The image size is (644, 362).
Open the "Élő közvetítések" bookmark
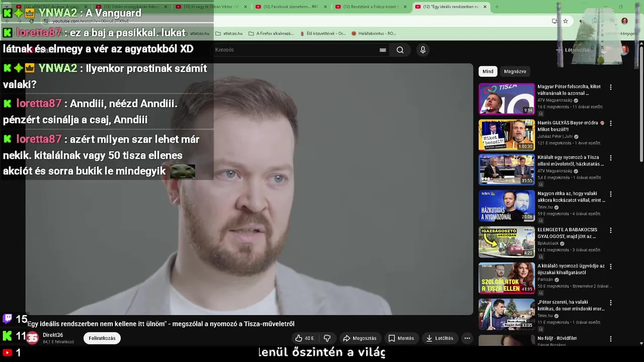point(323,34)
